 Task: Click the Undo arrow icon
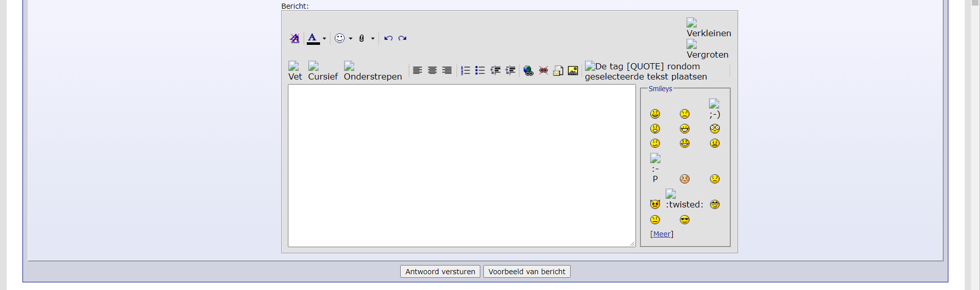coord(388,38)
